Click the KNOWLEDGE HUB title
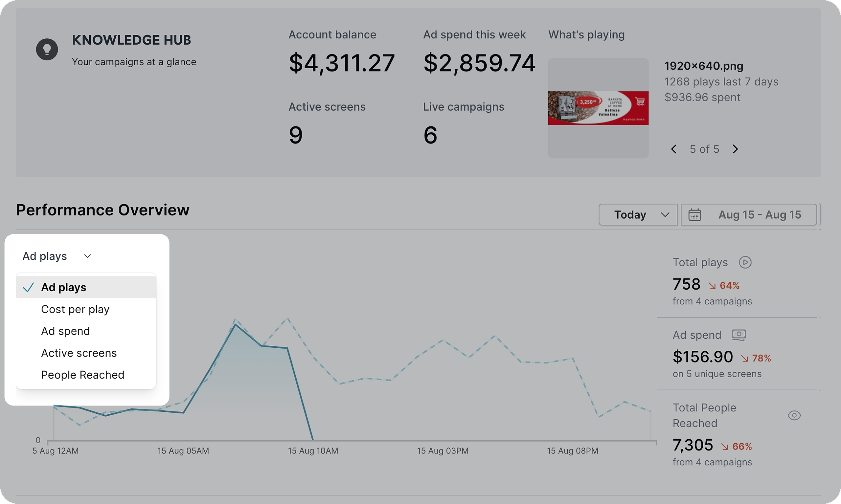This screenshot has height=504, width=841. [x=131, y=40]
